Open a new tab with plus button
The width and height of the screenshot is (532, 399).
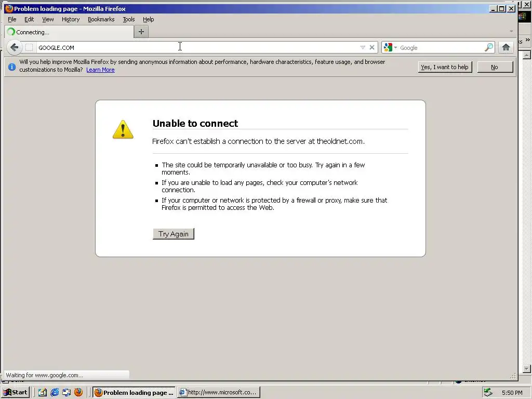pos(141,32)
